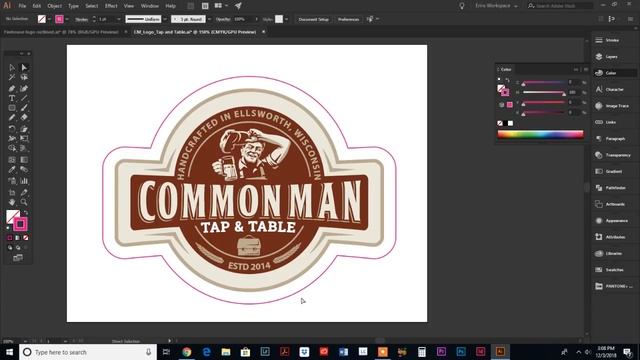Screen dimensions: 640x360
Task: Select the Eraser tool
Action: tap(24, 118)
